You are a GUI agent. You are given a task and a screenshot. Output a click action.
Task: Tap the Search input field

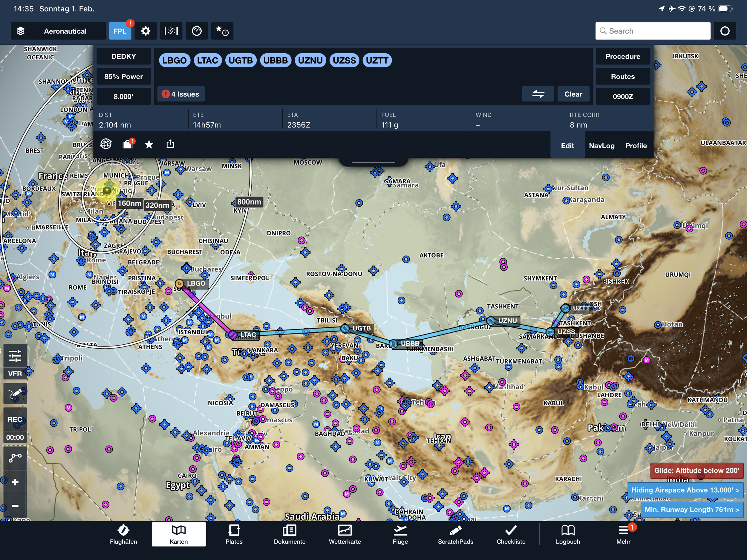point(653,31)
